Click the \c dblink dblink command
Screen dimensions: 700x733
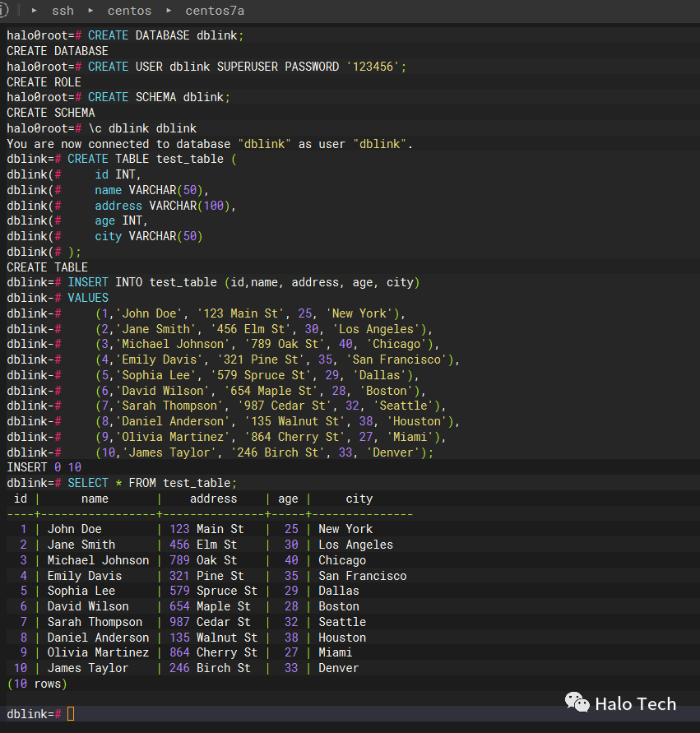tap(142, 128)
